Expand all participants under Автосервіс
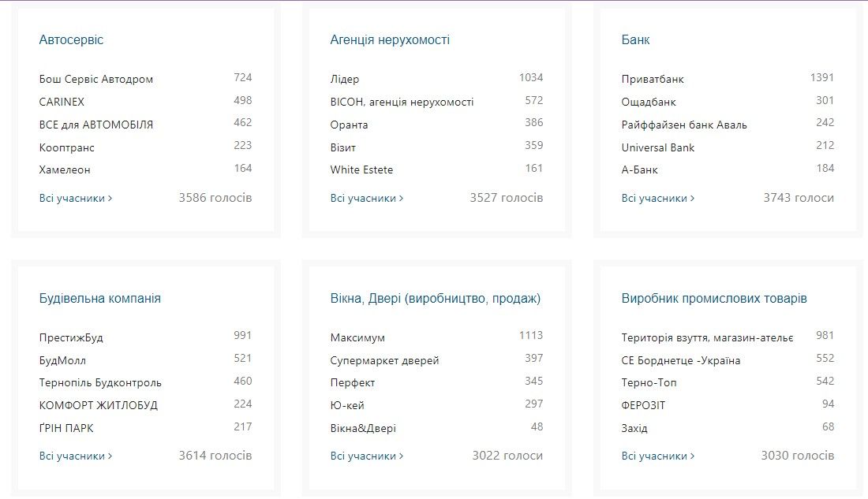Viewport: 868px width, 499px height. click(x=76, y=199)
